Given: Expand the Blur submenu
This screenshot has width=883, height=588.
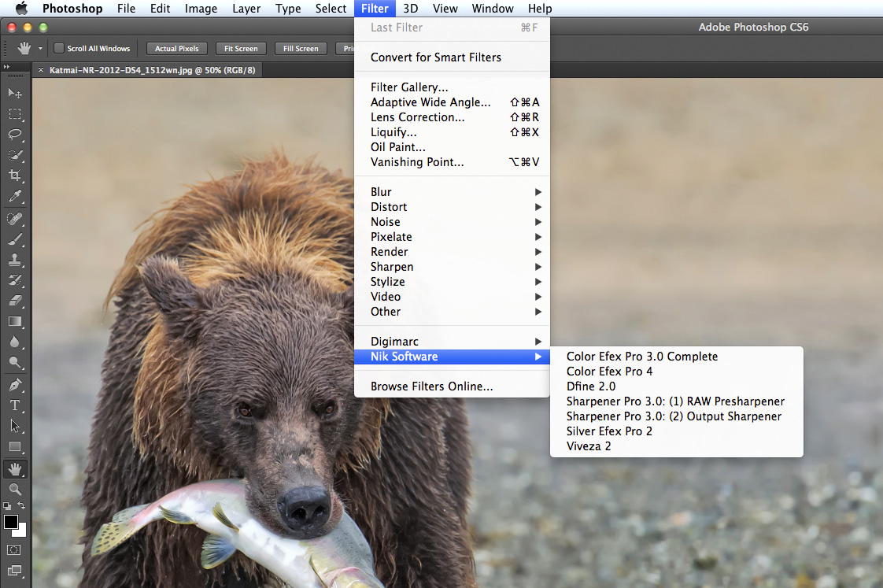Looking at the screenshot, I should (x=453, y=192).
